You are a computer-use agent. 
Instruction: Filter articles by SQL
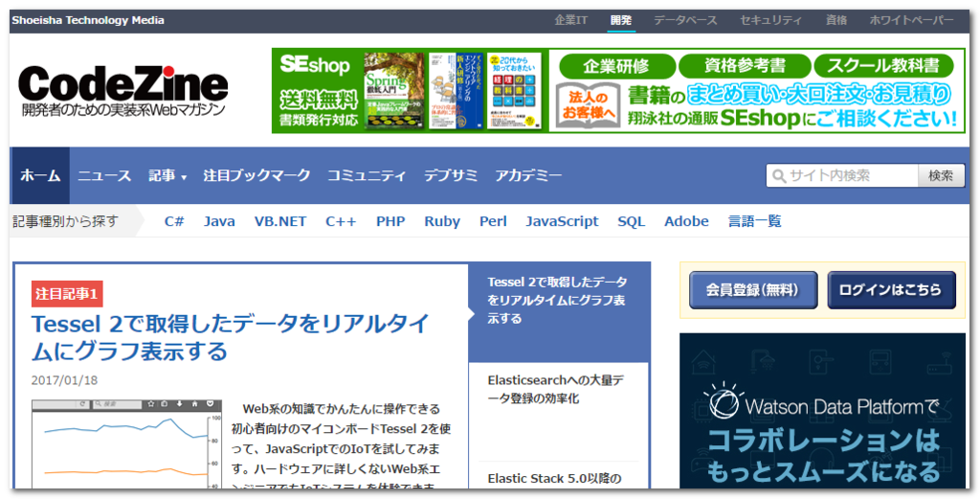click(x=632, y=221)
